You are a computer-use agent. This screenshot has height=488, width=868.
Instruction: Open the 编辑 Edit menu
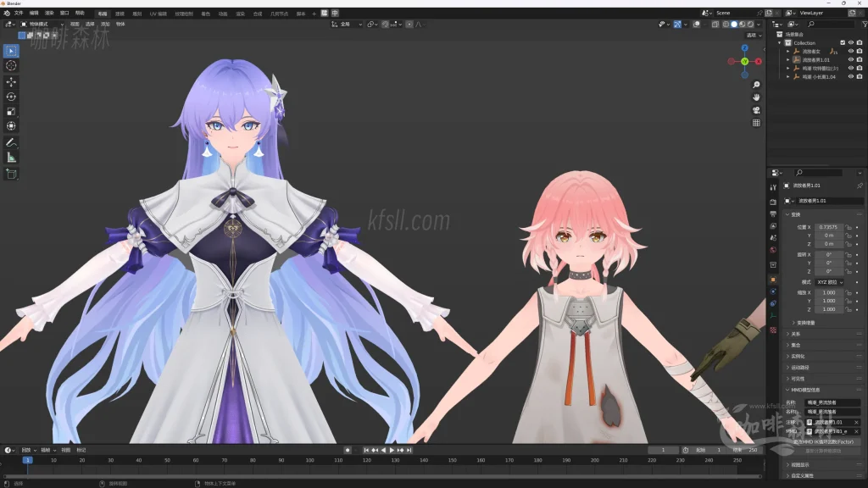coord(34,14)
